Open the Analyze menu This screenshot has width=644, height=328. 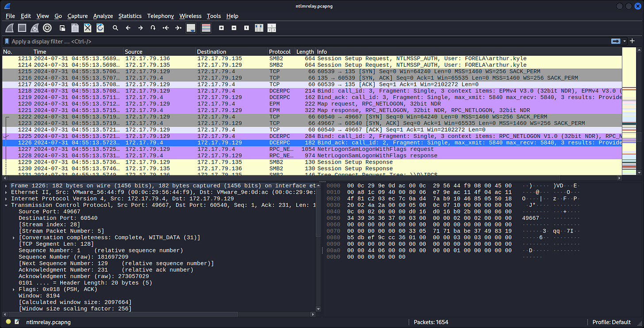(103, 16)
